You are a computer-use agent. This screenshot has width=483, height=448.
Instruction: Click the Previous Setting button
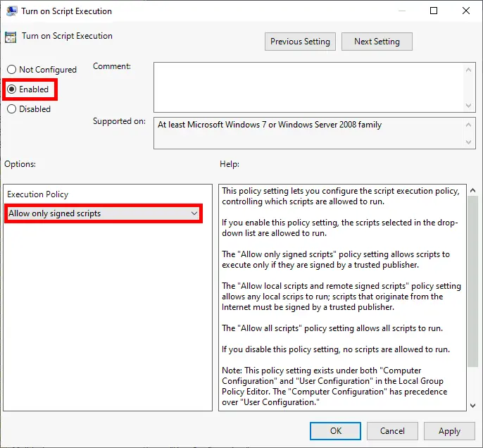coord(300,42)
